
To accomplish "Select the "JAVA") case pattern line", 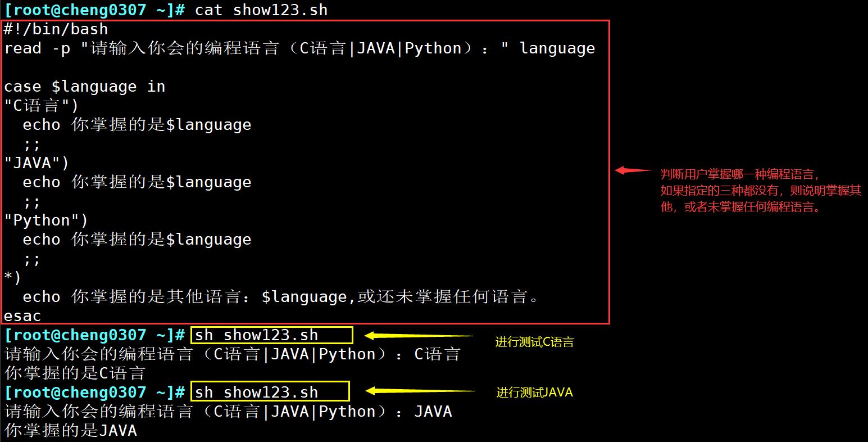I will pyautogui.click(x=37, y=163).
